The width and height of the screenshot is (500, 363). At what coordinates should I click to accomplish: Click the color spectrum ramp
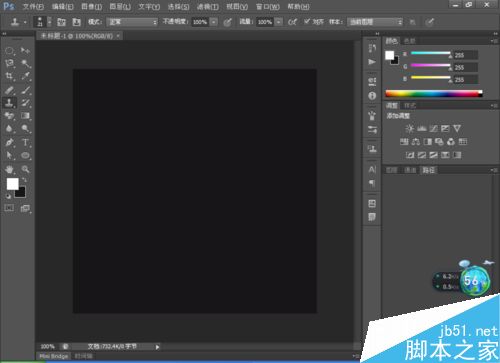(x=434, y=94)
